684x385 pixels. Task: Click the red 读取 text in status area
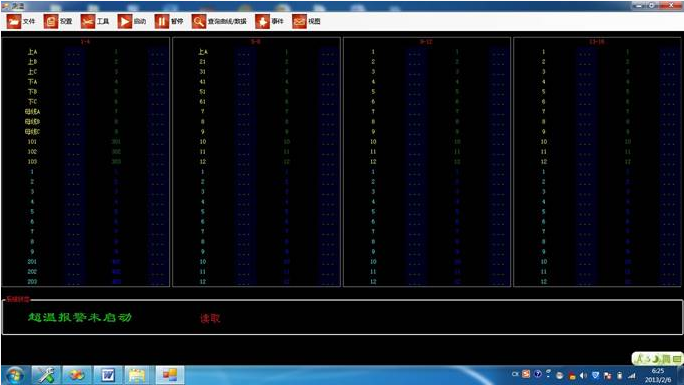click(x=210, y=318)
